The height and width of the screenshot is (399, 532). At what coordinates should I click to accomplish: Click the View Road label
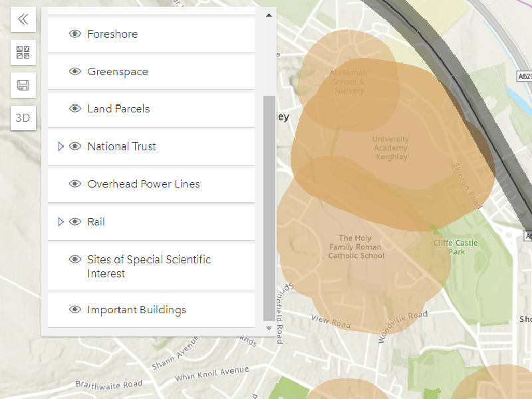click(331, 321)
